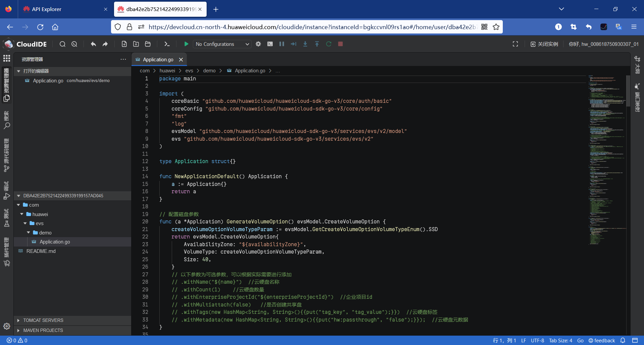This screenshot has width=644, height=345.
Task: Click the notification bell in status bar
Action: coord(623,340)
